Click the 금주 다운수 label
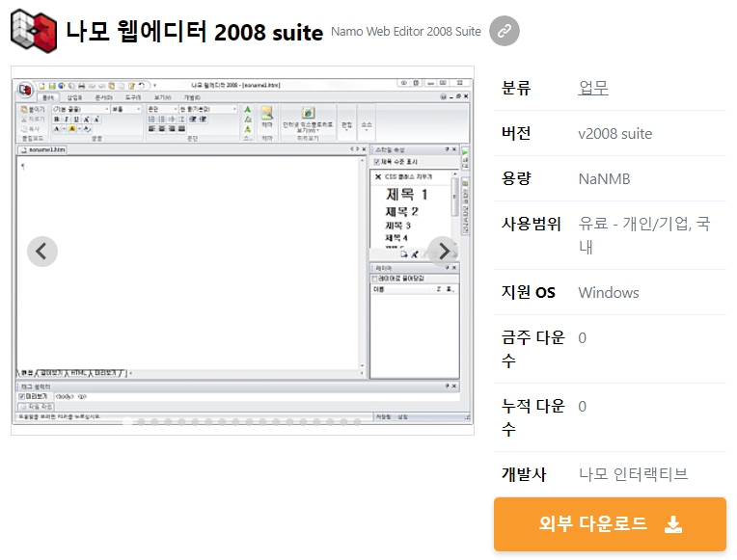Image resolution: width=737 pixels, height=560 pixels. (533, 349)
